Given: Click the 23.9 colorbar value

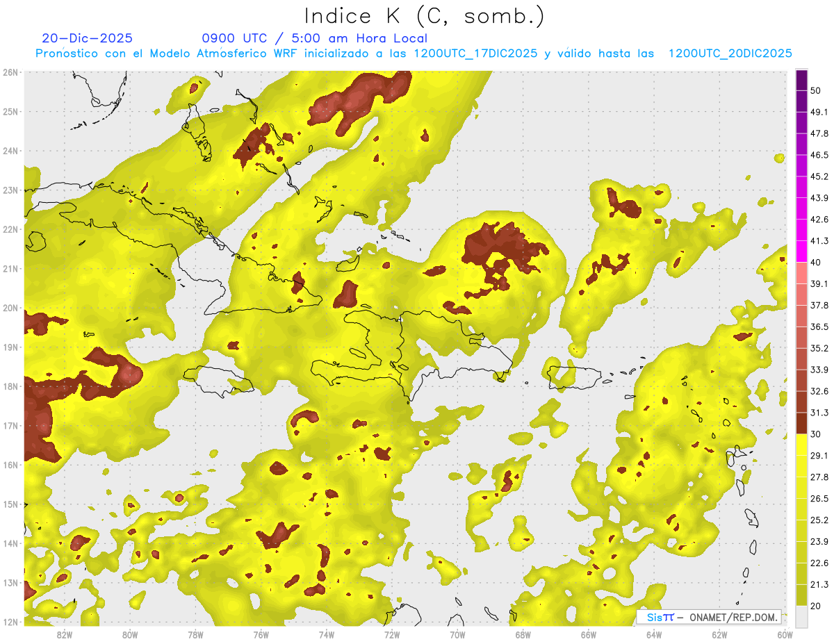Looking at the screenshot, I should [819, 542].
